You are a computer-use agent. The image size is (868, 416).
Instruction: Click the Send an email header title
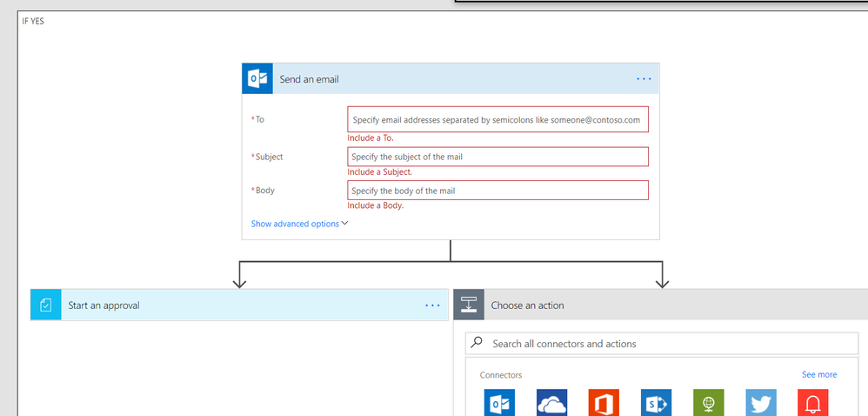(x=309, y=79)
